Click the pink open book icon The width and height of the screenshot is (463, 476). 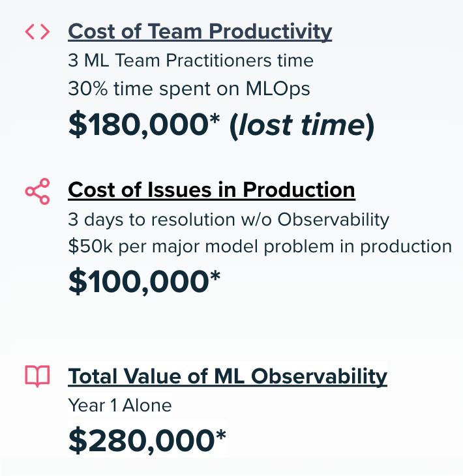click(x=37, y=376)
